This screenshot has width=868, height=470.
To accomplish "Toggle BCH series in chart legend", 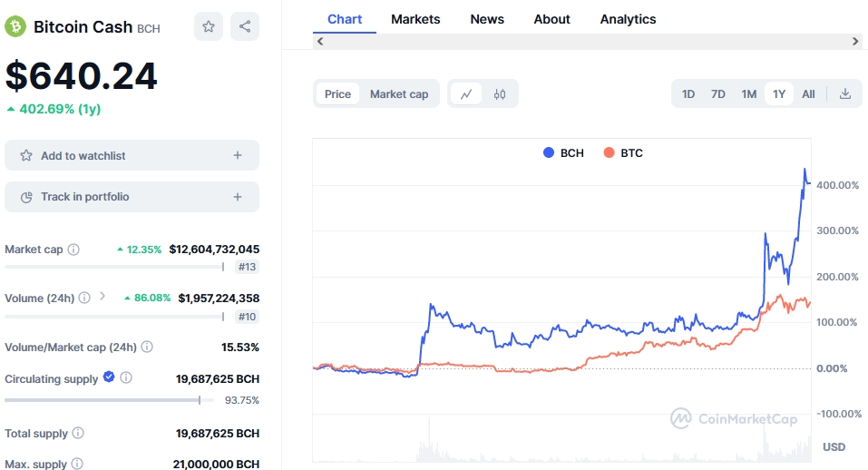I will (x=563, y=153).
